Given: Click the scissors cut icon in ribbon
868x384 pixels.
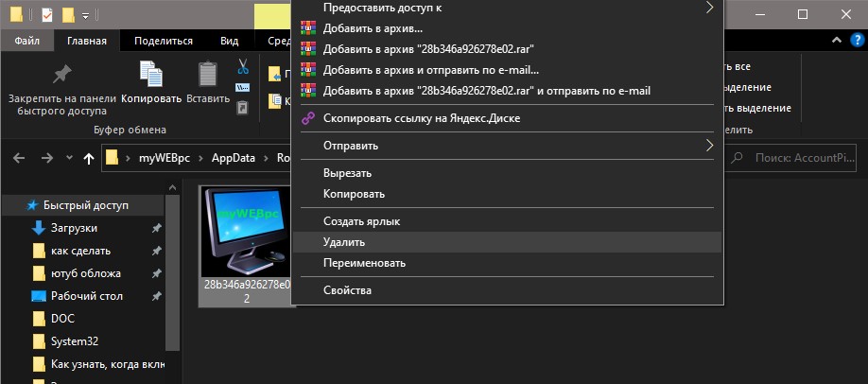Looking at the screenshot, I should (x=243, y=67).
